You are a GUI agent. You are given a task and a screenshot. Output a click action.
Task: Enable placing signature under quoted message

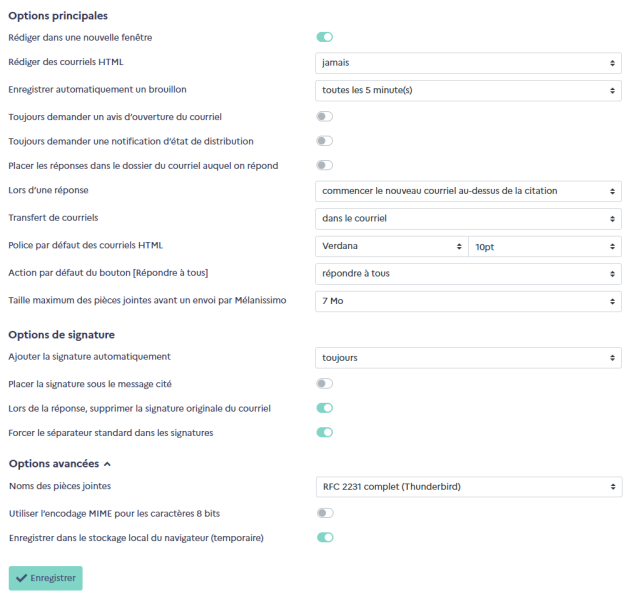(325, 384)
